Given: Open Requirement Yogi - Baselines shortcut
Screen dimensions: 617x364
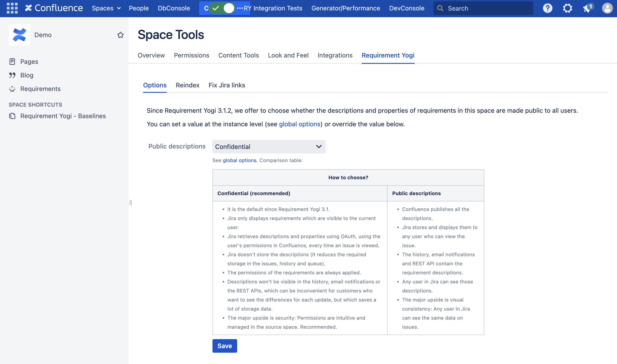Looking at the screenshot, I should (63, 116).
